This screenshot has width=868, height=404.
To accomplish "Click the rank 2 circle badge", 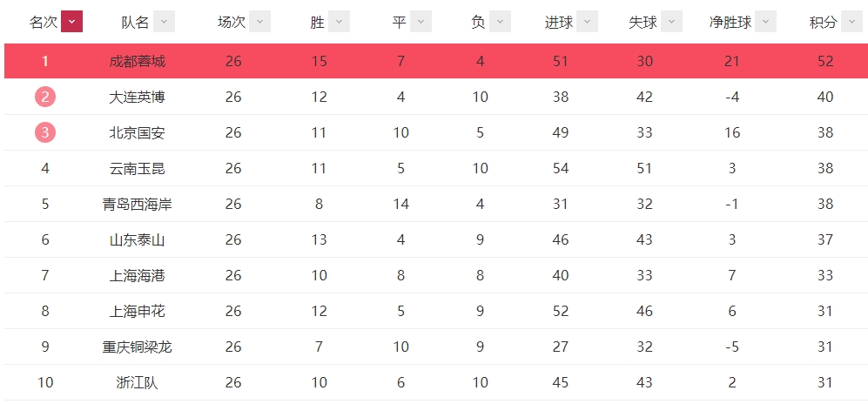I will point(45,97).
